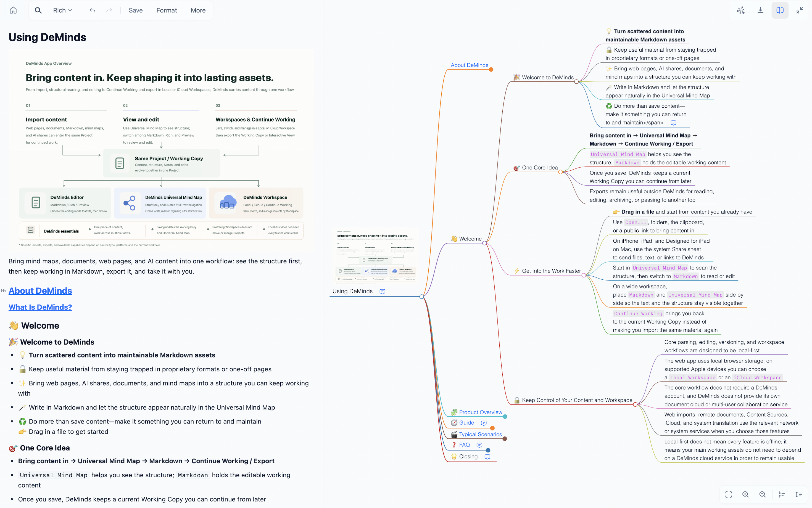Collapse the One Core Idea node
Screen dimensions: 812x508
pyautogui.click(x=560, y=172)
